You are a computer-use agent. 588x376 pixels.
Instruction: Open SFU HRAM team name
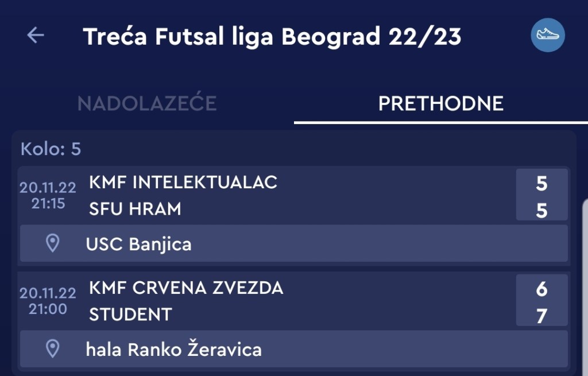coord(135,210)
